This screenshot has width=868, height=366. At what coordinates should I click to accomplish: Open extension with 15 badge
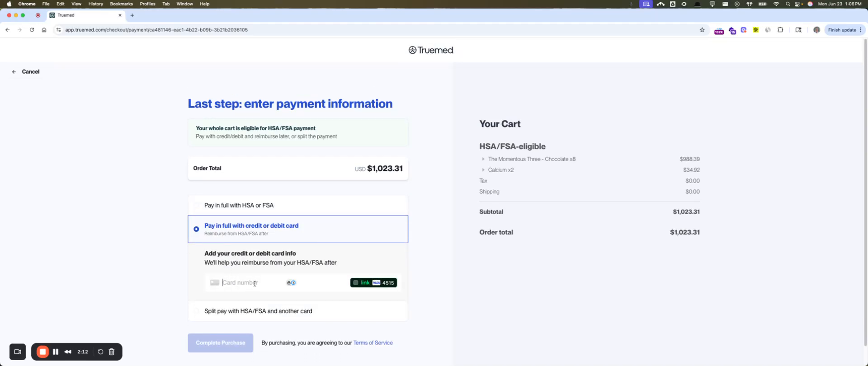(732, 30)
